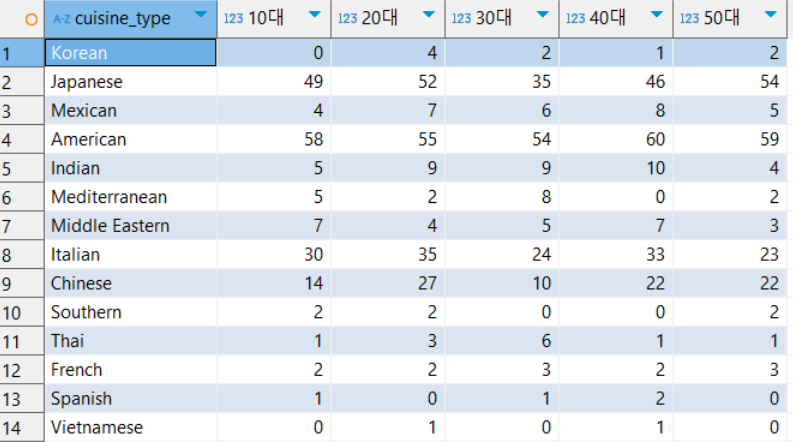Click the Middle Eastern cell
The image size is (793, 442).
tap(130, 226)
